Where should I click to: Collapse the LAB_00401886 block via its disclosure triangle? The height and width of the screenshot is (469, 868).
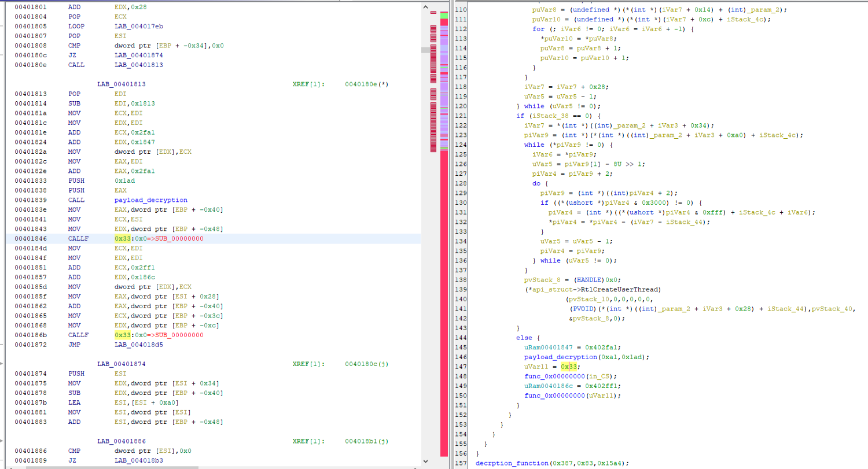click(x=2, y=441)
